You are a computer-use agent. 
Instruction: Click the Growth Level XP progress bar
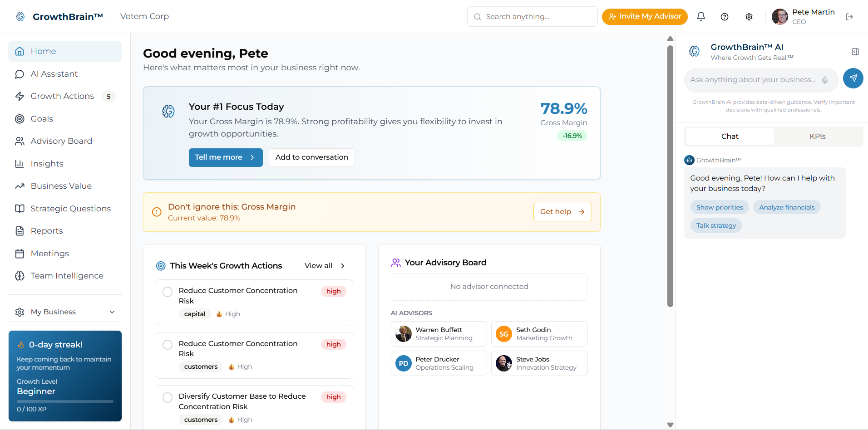(64, 401)
